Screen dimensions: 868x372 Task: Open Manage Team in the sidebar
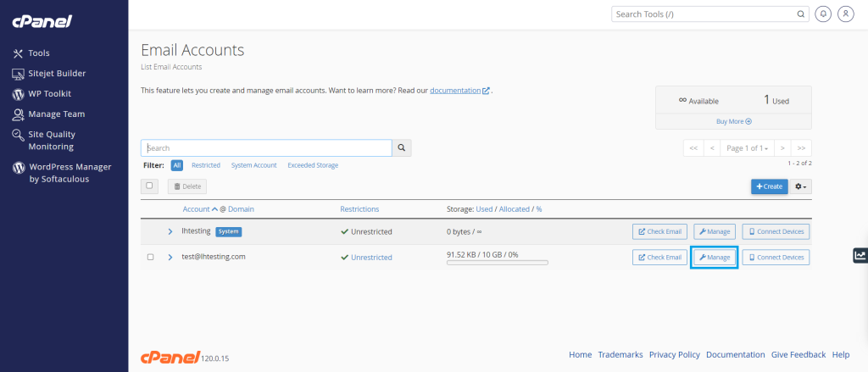pyautogui.click(x=56, y=114)
